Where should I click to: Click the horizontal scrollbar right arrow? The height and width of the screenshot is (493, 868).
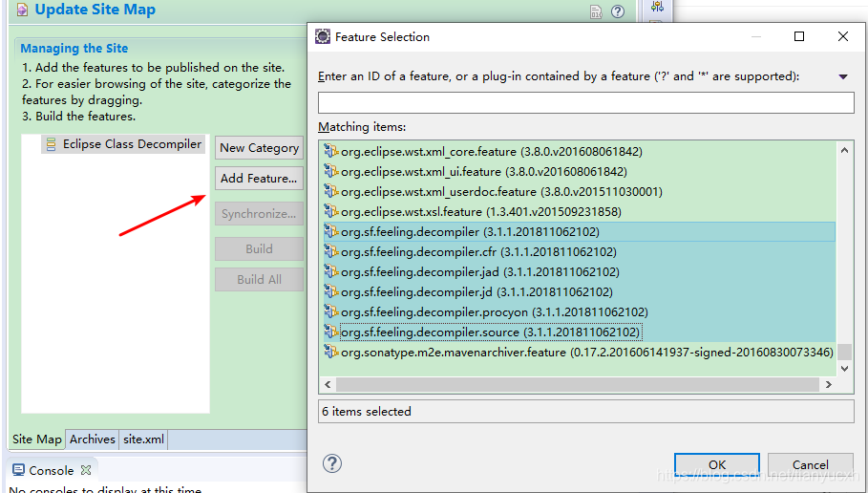point(829,384)
